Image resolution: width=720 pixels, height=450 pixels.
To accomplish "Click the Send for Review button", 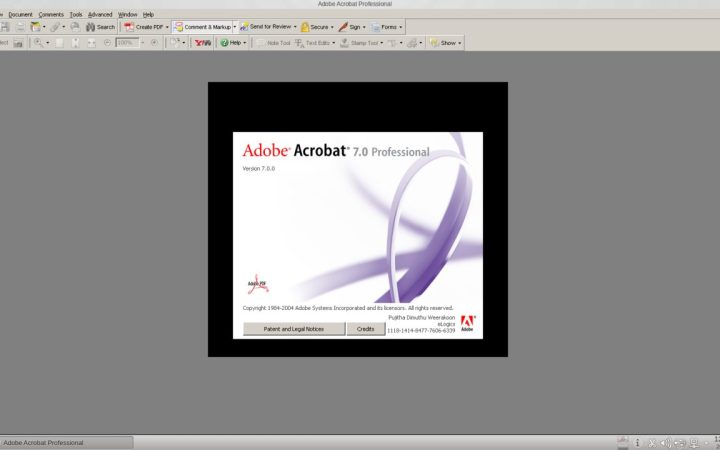I will (x=265, y=27).
